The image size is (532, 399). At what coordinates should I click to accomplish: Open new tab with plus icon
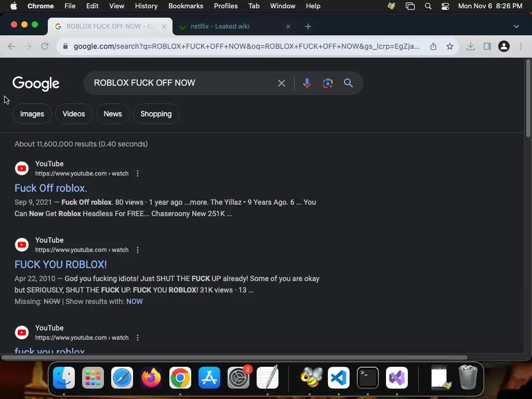coord(308,26)
